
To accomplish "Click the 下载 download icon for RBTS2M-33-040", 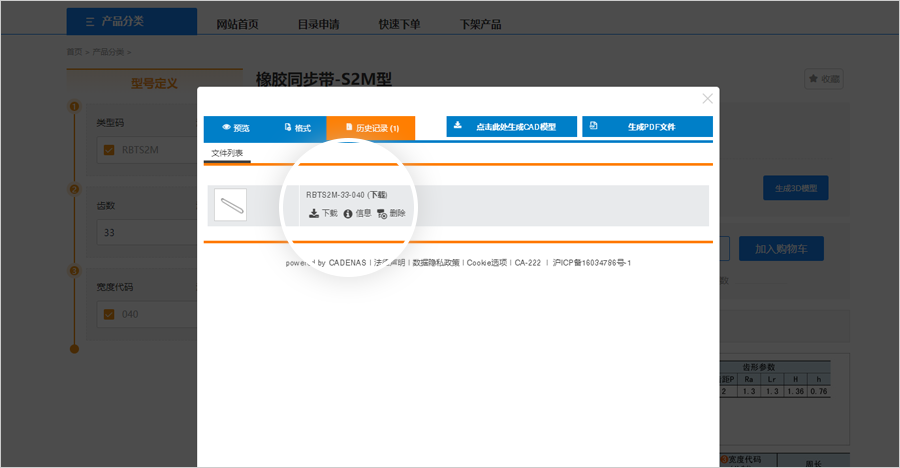I will (x=313, y=213).
